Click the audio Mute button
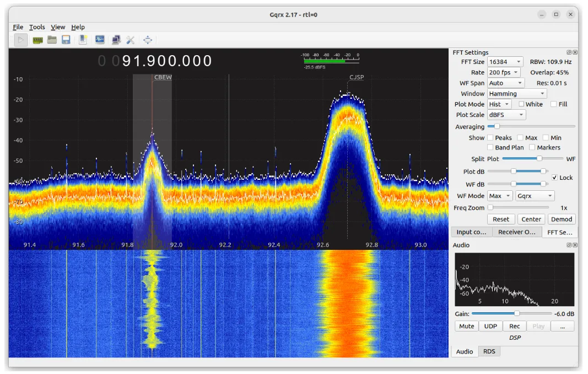 point(466,326)
